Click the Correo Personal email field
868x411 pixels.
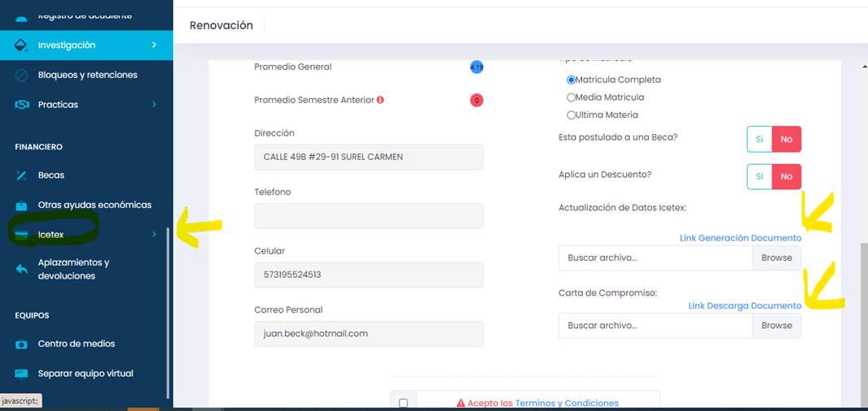point(368,334)
